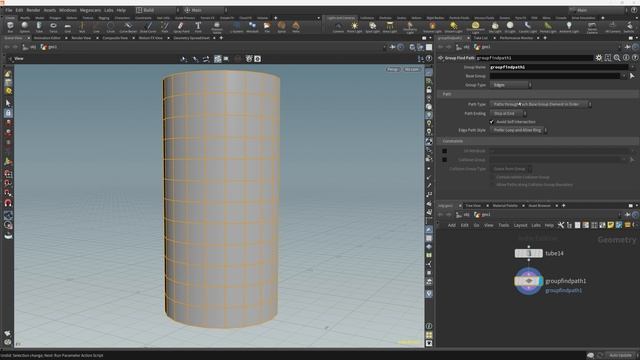The width and height of the screenshot is (640, 360).
Task: Add a Caustic Light from the shelf
Action: point(527,27)
